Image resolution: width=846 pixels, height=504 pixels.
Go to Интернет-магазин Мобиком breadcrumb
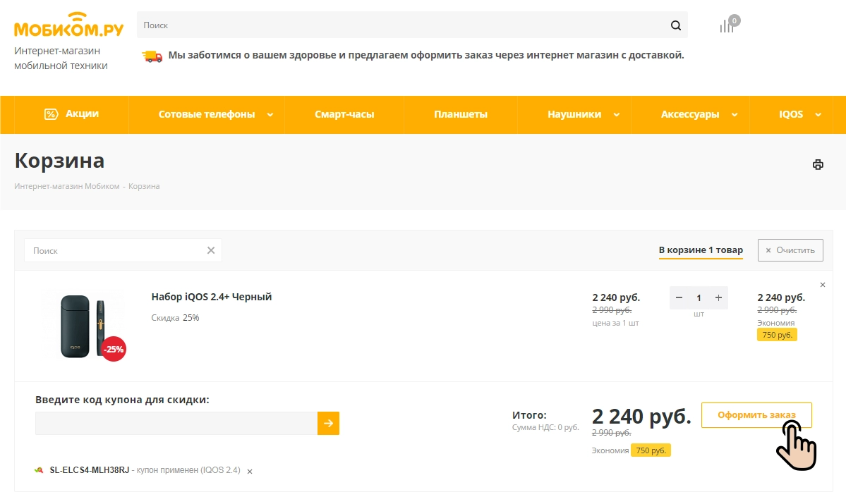67,186
